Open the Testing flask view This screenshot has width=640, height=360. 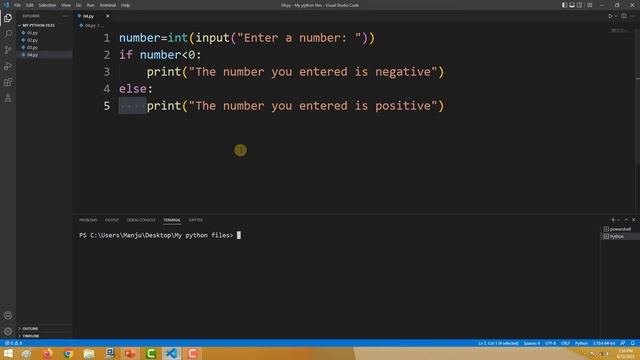[8, 98]
